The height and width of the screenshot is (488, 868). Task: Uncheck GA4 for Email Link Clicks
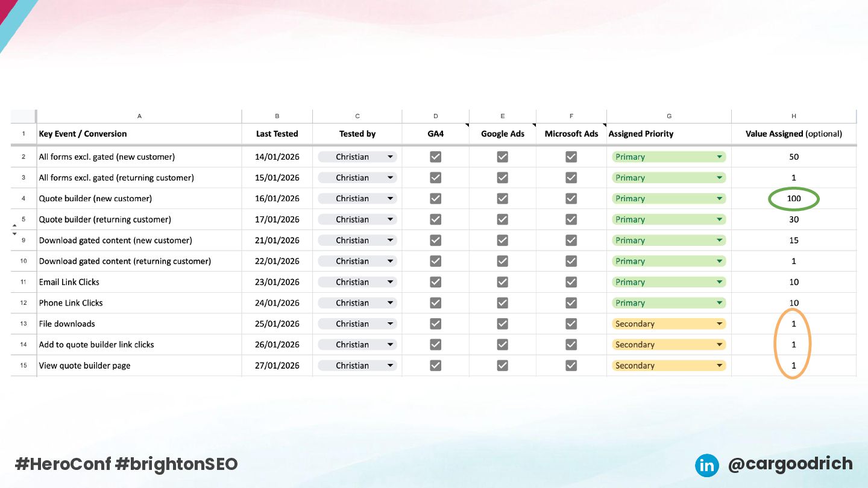click(x=435, y=282)
